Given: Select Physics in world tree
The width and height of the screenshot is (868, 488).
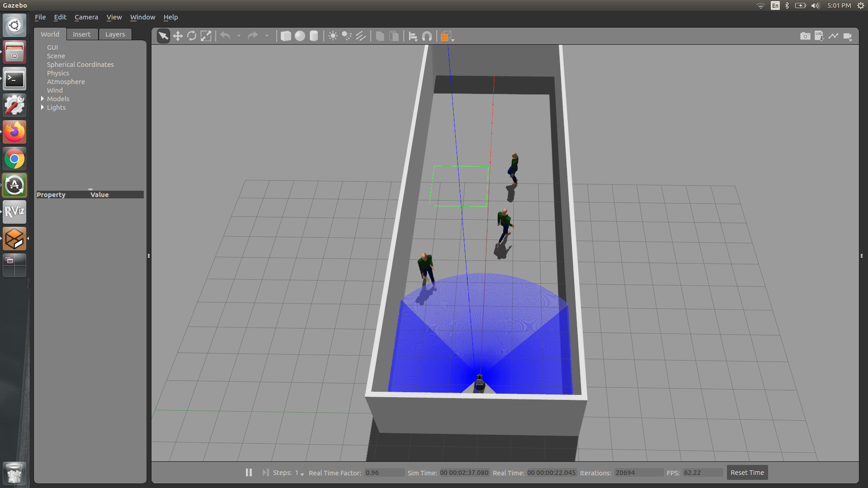Looking at the screenshot, I should point(58,73).
